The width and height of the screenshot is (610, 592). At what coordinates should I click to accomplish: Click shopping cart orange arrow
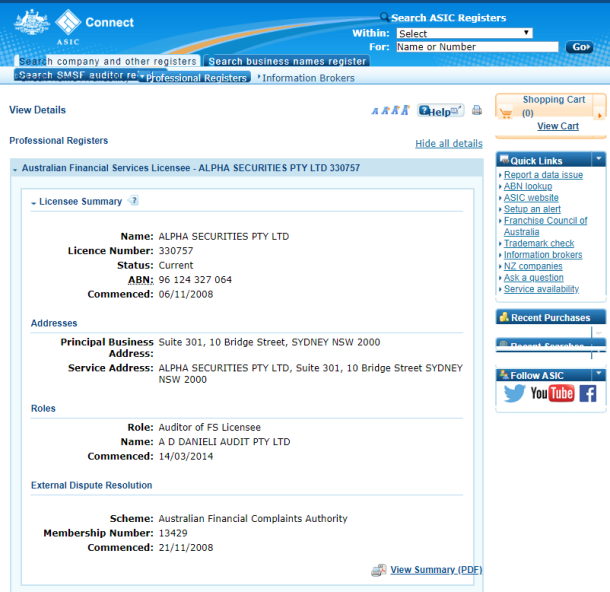599,115
